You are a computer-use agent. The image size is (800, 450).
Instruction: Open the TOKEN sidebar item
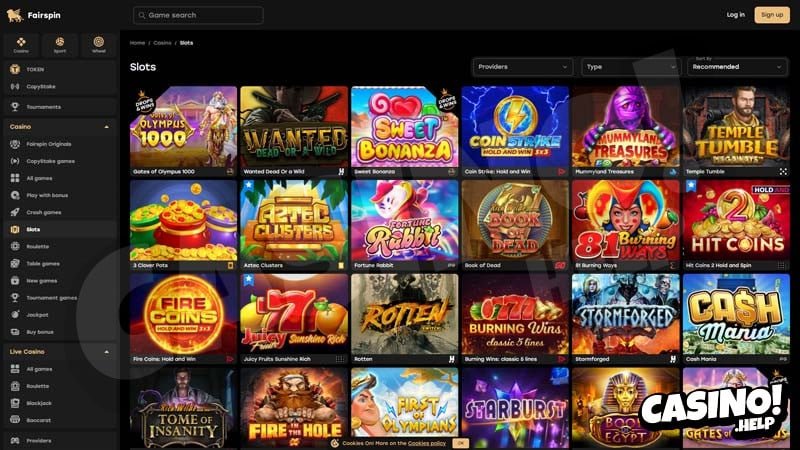click(60, 69)
